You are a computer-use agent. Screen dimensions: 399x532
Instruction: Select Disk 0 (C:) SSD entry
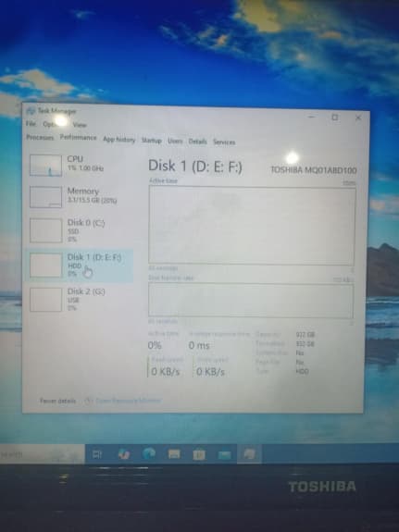(81, 230)
